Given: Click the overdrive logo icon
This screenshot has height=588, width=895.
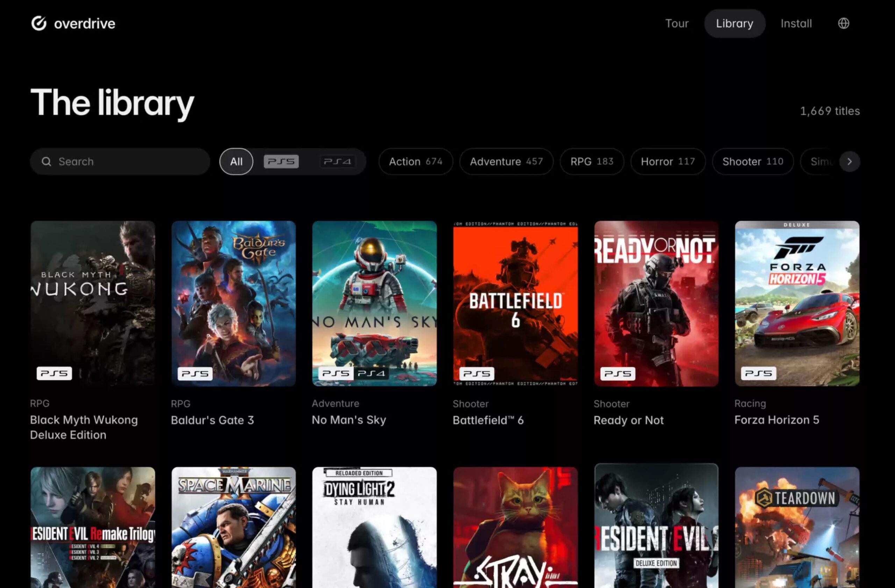Looking at the screenshot, I should point(39,23).
